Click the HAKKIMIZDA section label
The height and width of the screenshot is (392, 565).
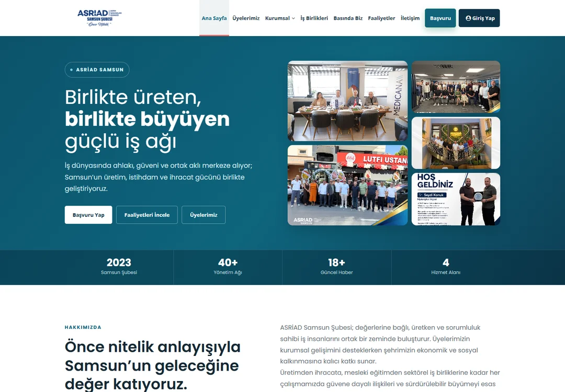83,327
